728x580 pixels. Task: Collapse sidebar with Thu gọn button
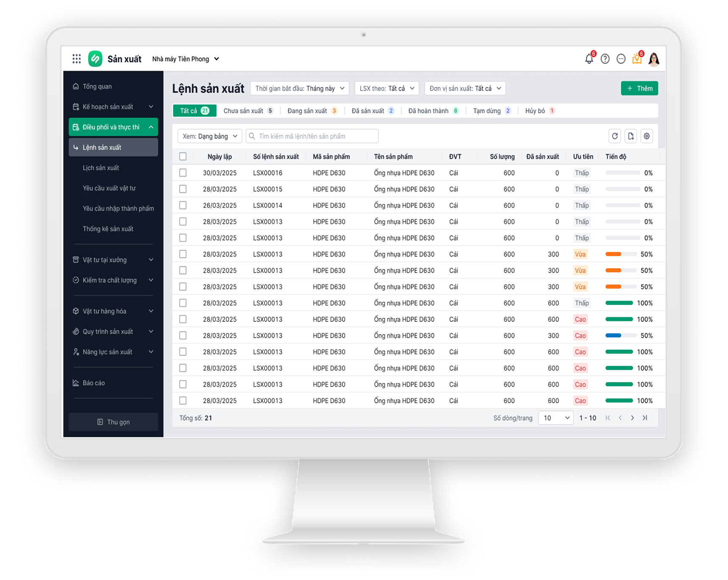pyautogui.click(x=113, y=422)
